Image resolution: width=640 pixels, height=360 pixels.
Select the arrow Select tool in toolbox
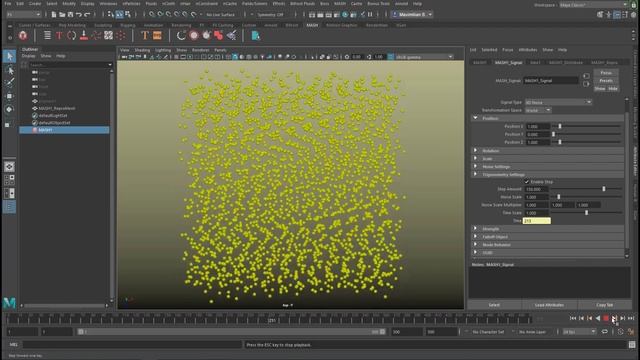tap(10, 56)
